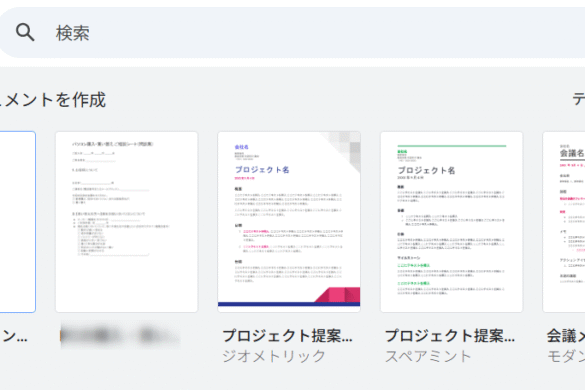Image resolution: width=585 pixels, height=390 pixels.
Task: Click the ドキュメントを作成 heading
Action: pyautogui.click(x=53, y=100)
